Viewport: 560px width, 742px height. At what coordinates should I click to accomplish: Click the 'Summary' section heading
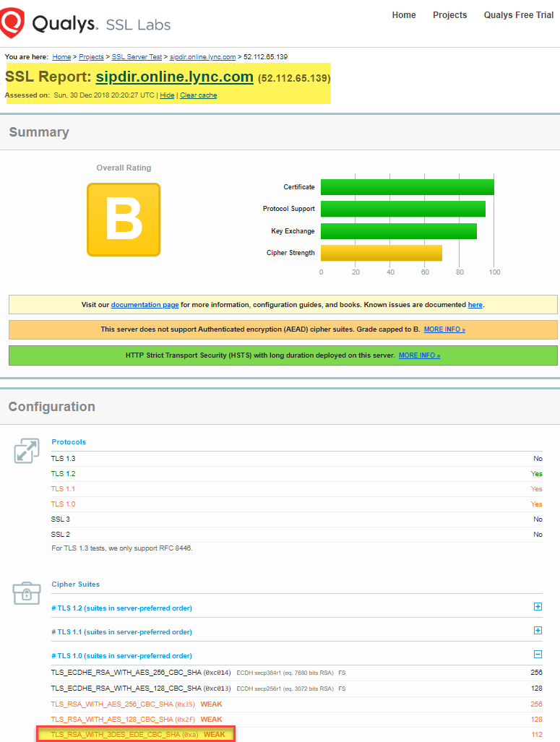click(x=39, y=132)
